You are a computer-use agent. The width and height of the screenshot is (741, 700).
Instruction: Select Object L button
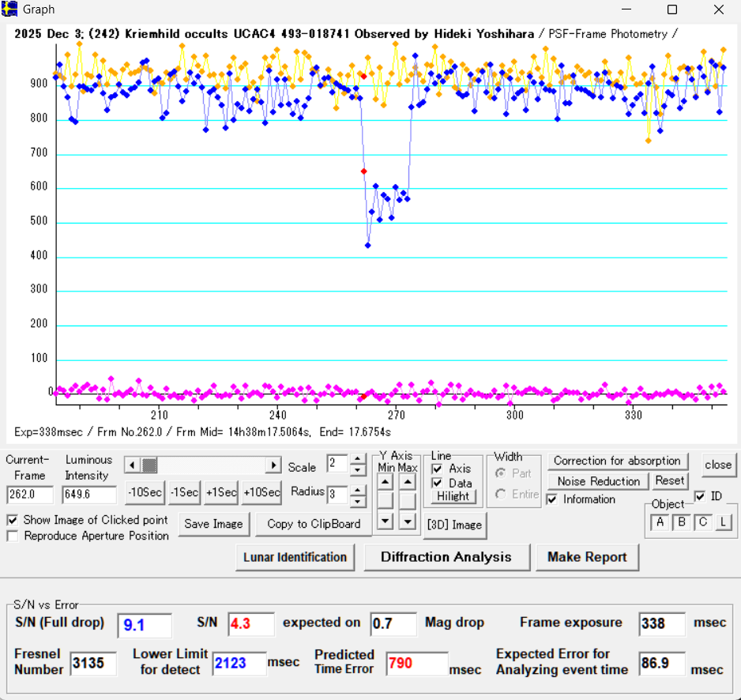click(x=724, y=522)
